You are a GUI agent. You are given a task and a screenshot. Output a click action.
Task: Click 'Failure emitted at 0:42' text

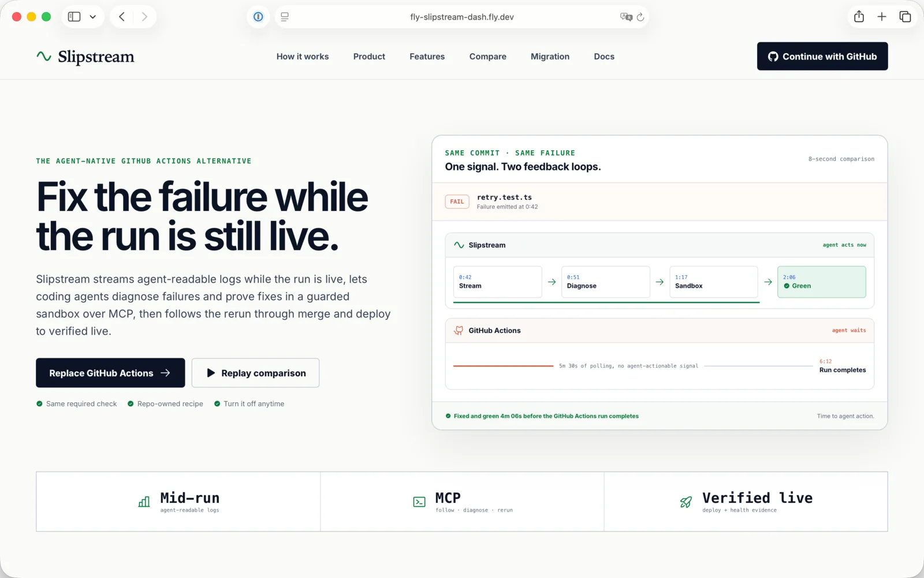tap(507, 207)
